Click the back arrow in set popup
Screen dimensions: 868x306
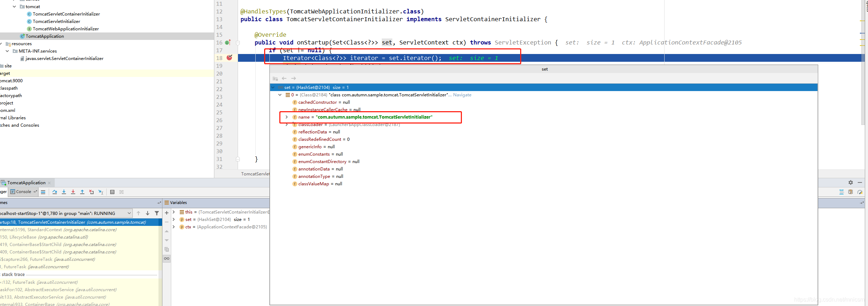(x=284, y=78)
